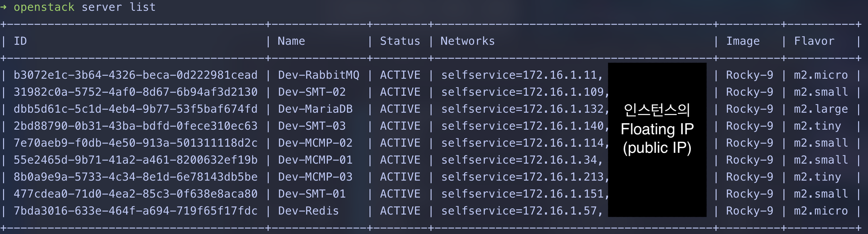Click the Rocky-9 image for Dev-RabbitMQ
This screenshot has height=234, width=868.
(750, 75)
